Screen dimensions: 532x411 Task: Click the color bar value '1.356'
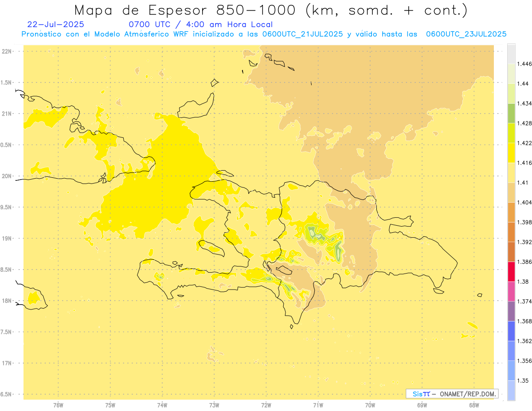coord(524,361)
